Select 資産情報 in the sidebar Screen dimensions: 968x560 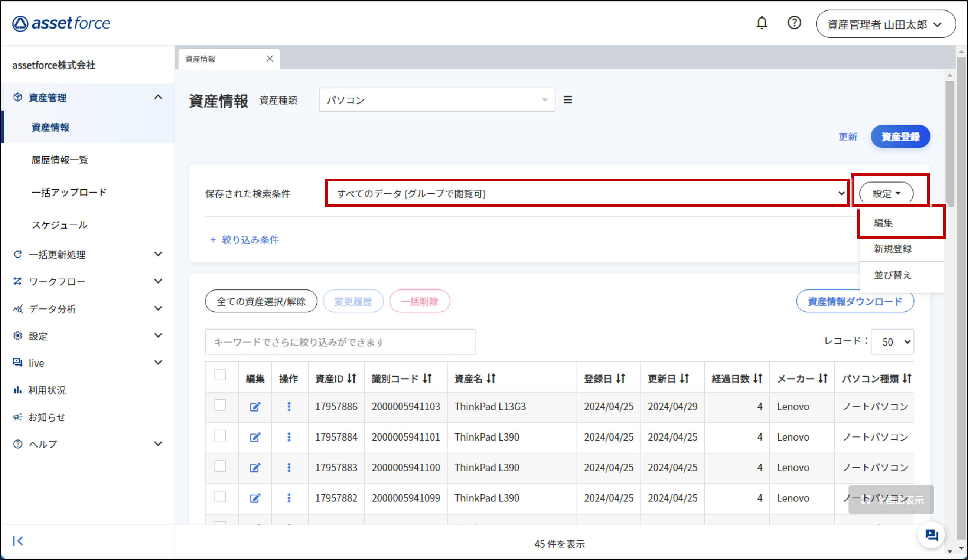coord(50,127)
